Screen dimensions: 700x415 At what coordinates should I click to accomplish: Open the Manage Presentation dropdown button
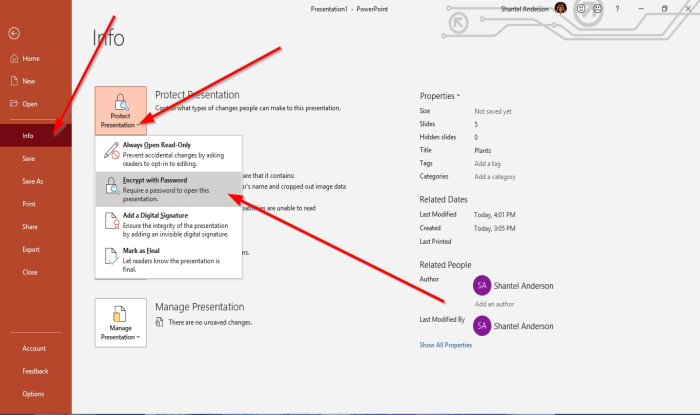coord(121,323)
